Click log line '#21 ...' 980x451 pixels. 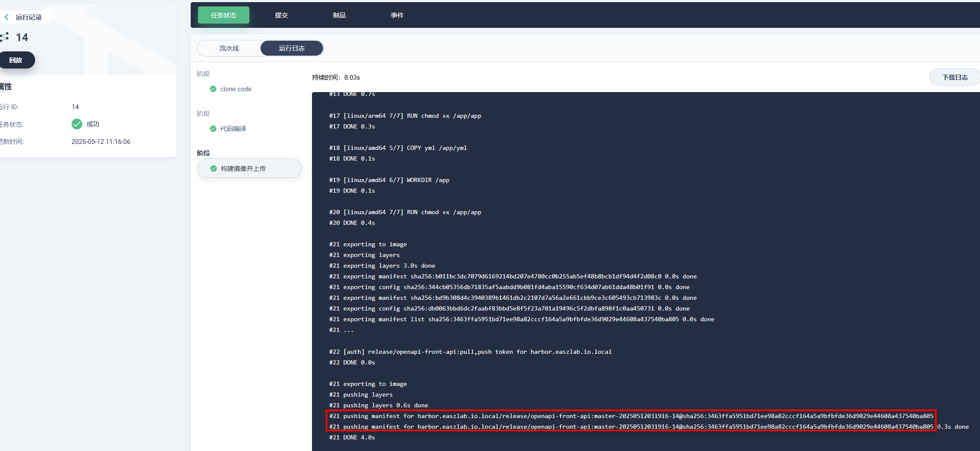coord(342,330)
